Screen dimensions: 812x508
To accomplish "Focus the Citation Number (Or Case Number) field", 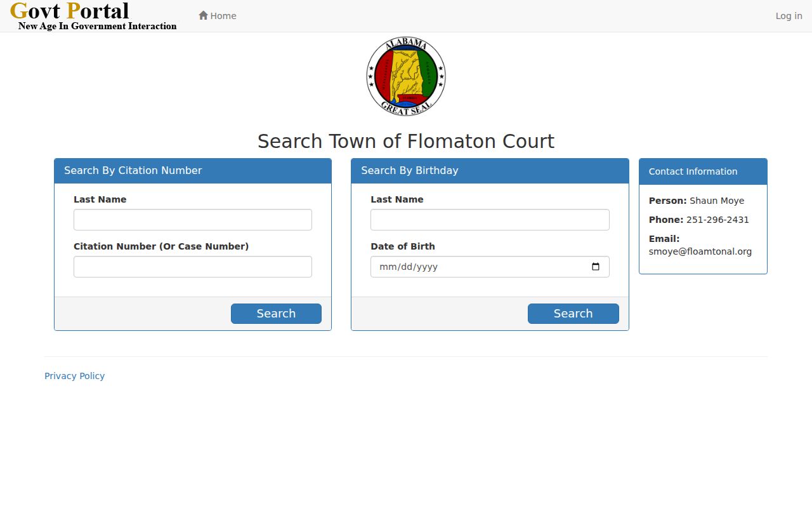I will pos(193,267).
